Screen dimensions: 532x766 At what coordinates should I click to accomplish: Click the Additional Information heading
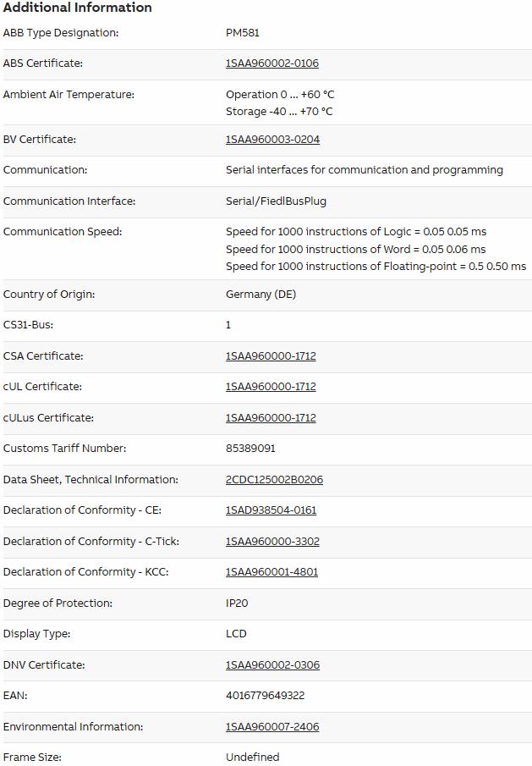[x=78, y=8]
